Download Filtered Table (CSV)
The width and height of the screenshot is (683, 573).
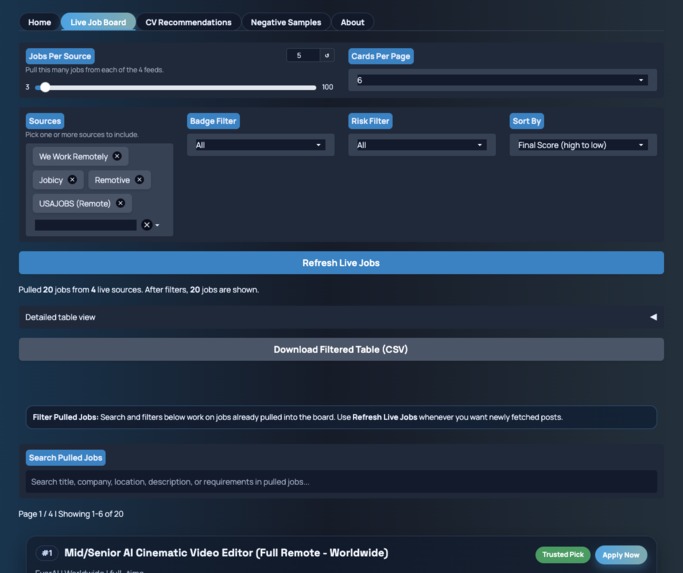point(341,349)
